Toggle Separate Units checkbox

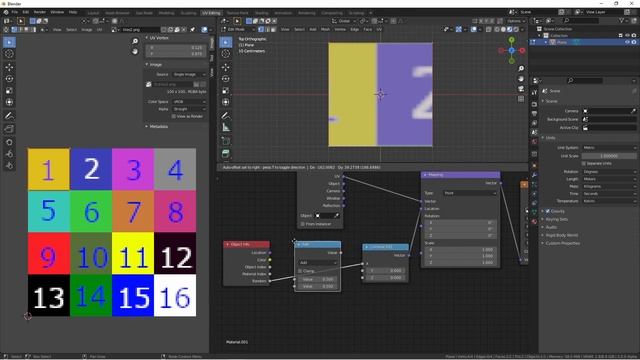click(x=584, y=163)
